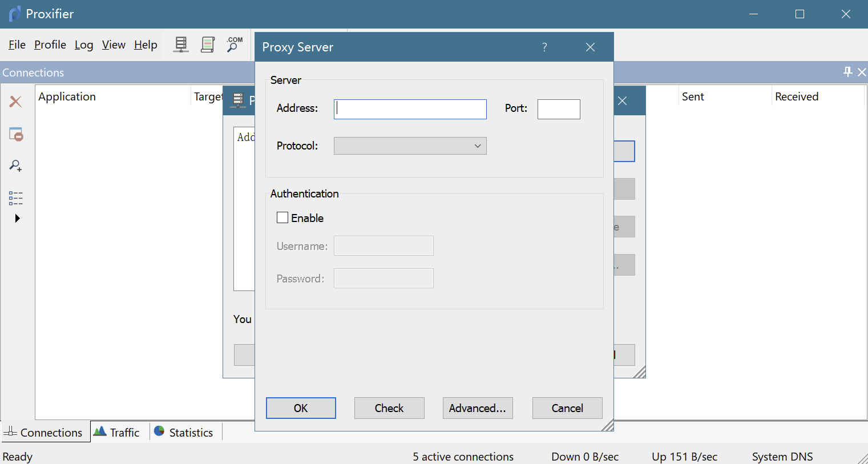Click into the Address input field
The height and width of the screenshot is (464, 868).
410,109
